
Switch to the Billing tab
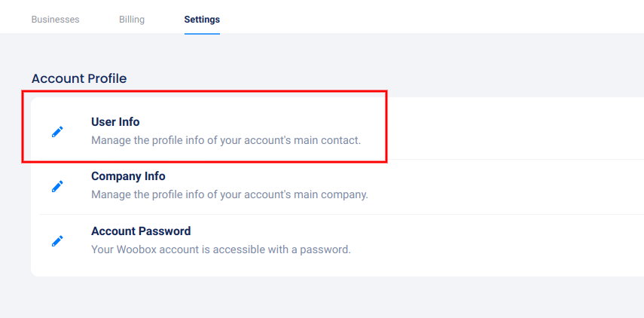(132, 20)
